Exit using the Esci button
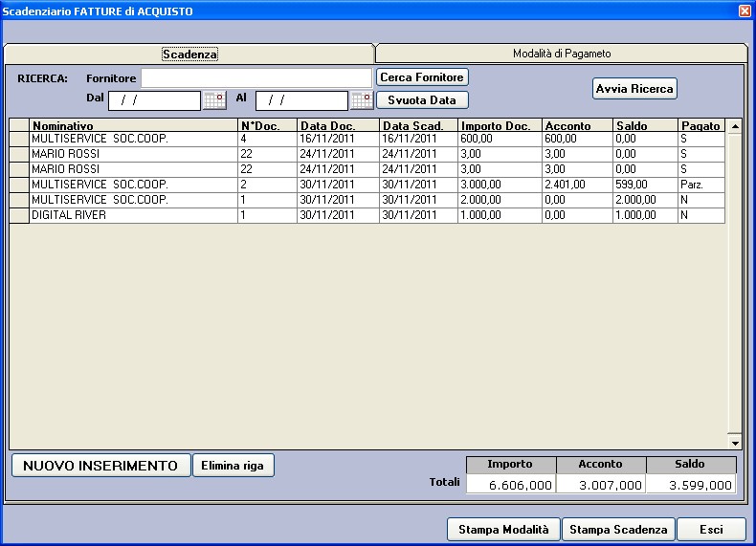The height and width of the screenshot is (546, 756). [x=711, y=530]
